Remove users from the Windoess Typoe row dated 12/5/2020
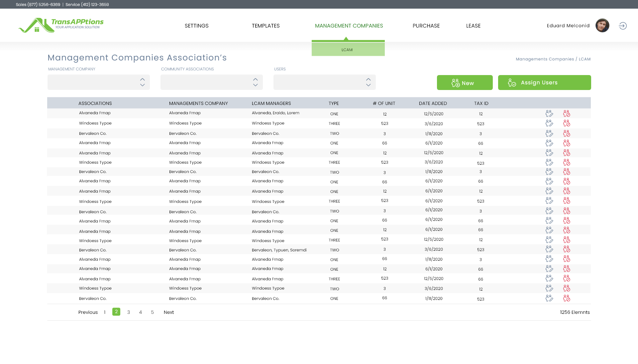Screen dimensions: 638x364 567,240
